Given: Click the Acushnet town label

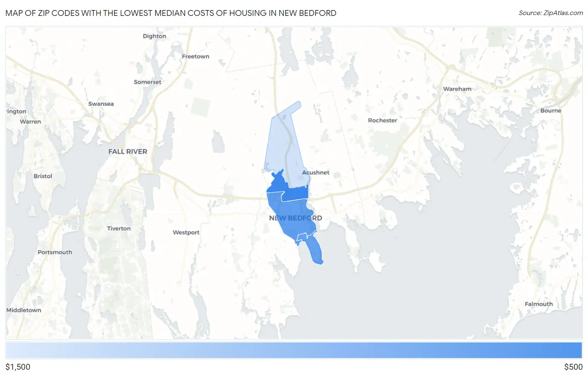Looking at the screenshot, I should (316, 172).
